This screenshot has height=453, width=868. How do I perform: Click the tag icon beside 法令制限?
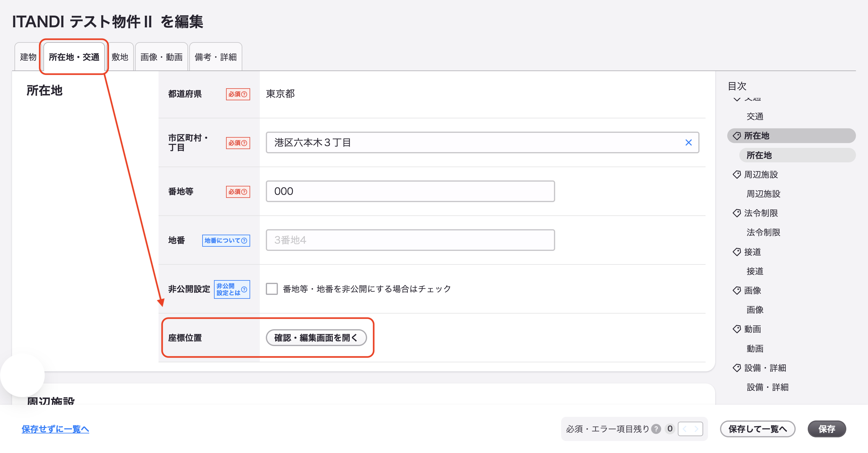pos(737,213)
